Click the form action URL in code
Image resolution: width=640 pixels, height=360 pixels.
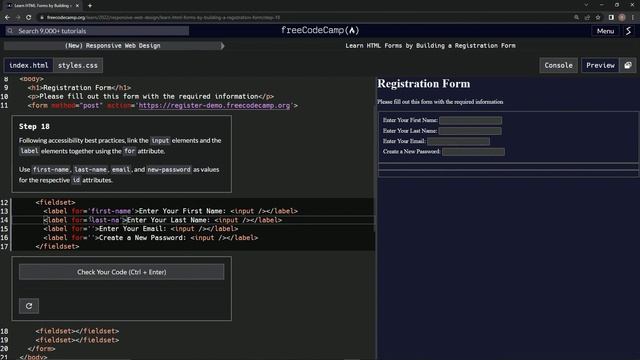[x=214, y=105]
